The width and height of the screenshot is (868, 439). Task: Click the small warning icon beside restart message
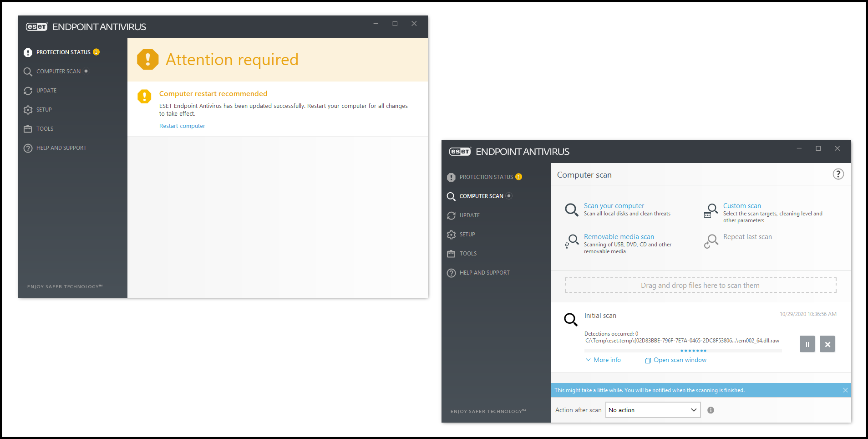pos(144,97)
